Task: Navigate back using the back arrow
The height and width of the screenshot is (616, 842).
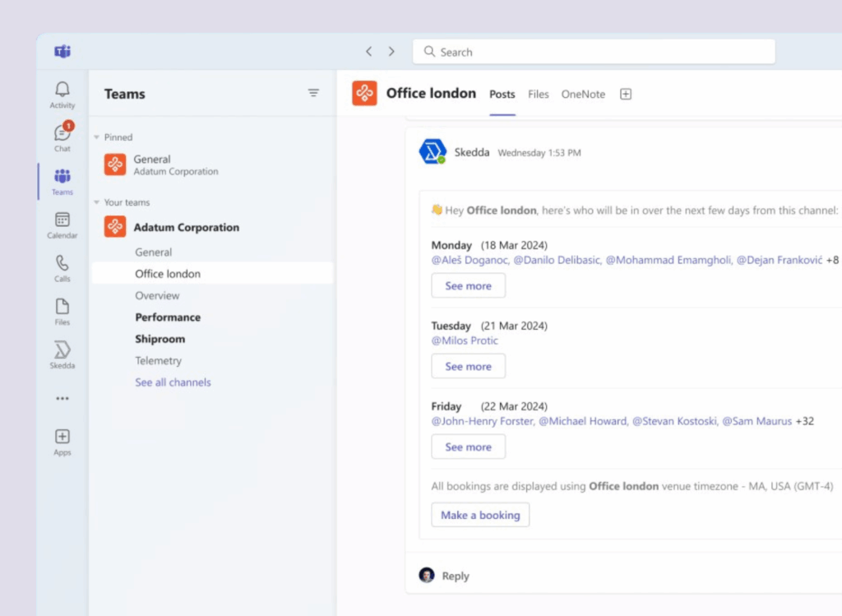Action: (x=368, y=51)
